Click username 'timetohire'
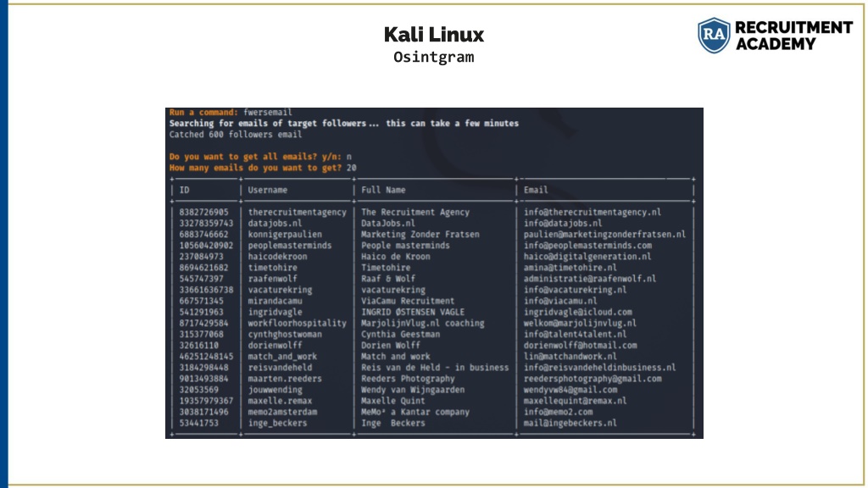 [x=272, y=267]
